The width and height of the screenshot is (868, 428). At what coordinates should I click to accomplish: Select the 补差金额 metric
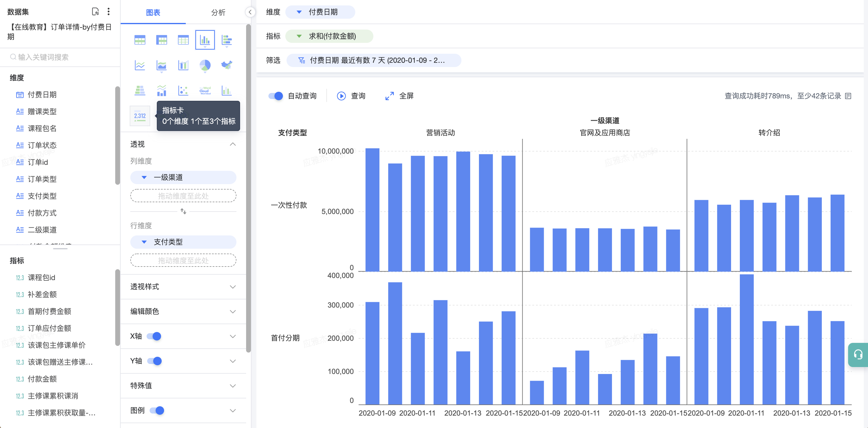(x=42, y=295)
